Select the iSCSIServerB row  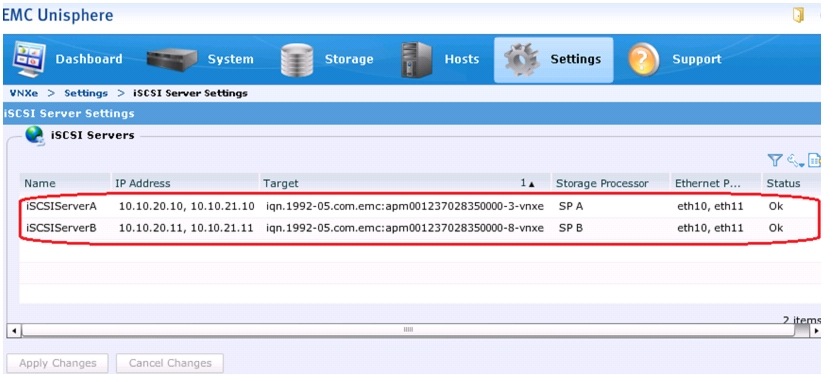click(420, 228)
